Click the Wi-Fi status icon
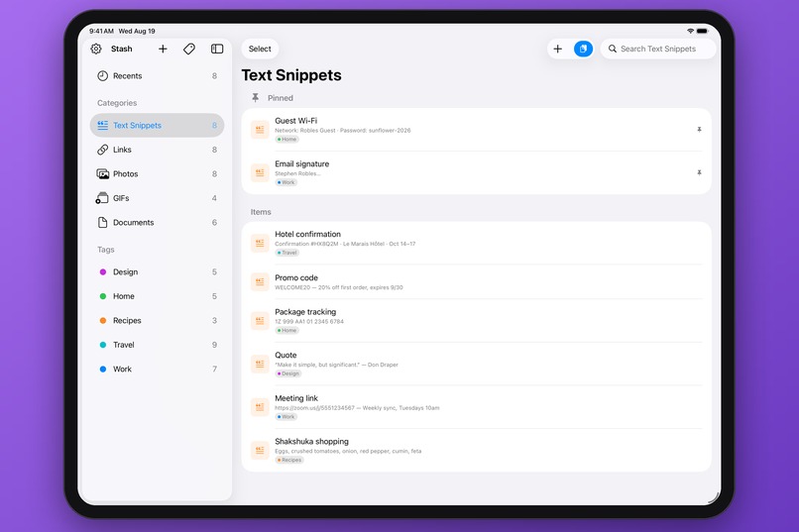 691,31
